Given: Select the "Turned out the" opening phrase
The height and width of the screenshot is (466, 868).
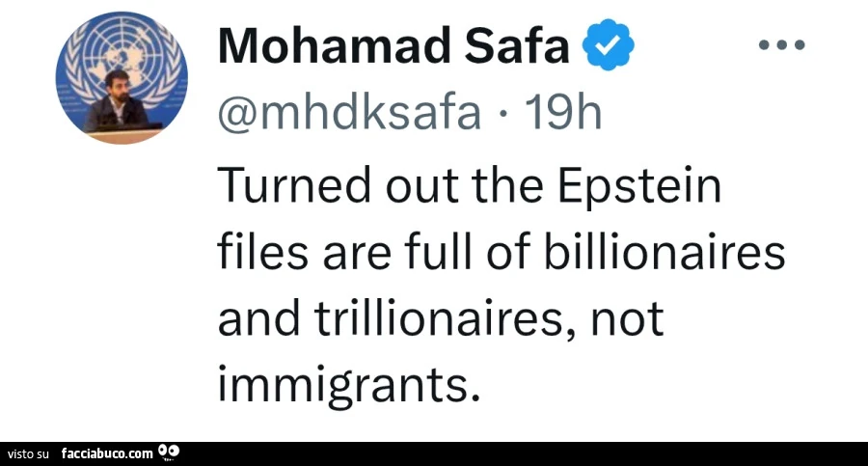Looking at the screenshot, I should (381, 185).
